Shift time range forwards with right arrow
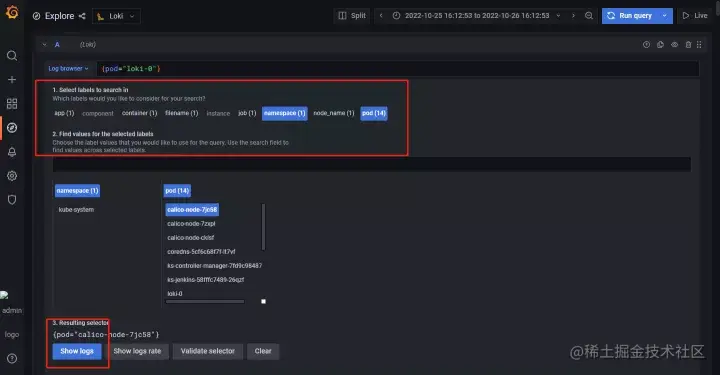 (573, 16)
